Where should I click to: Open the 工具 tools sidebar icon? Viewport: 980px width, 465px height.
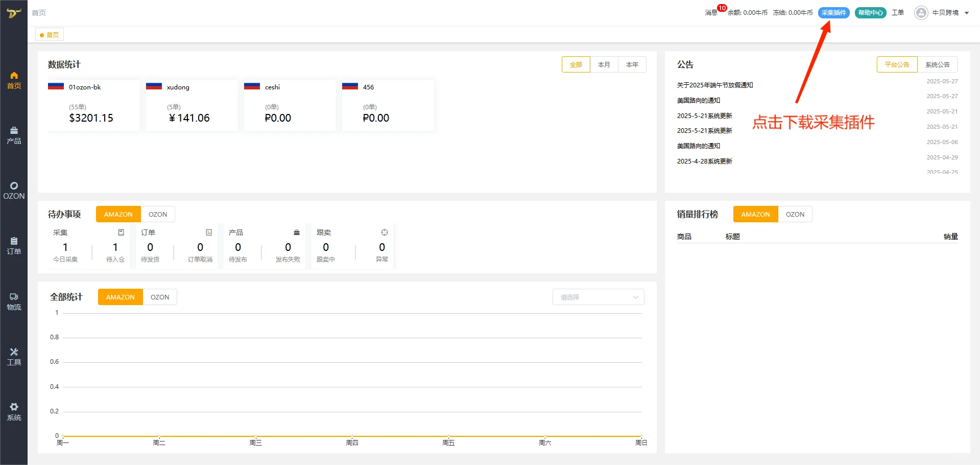(x=14, y=357)
